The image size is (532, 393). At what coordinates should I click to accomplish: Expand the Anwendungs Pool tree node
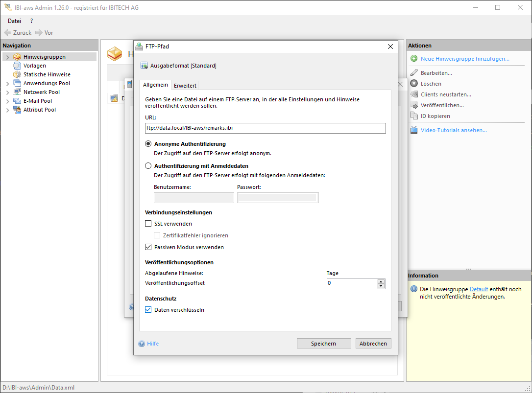click(8, 84)
